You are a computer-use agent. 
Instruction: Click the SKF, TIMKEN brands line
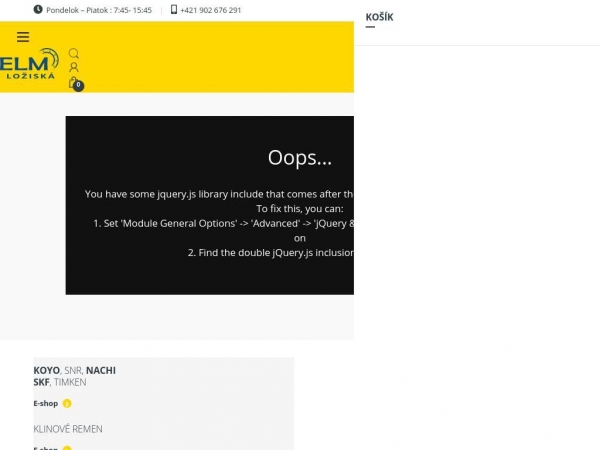coord(60,382)
